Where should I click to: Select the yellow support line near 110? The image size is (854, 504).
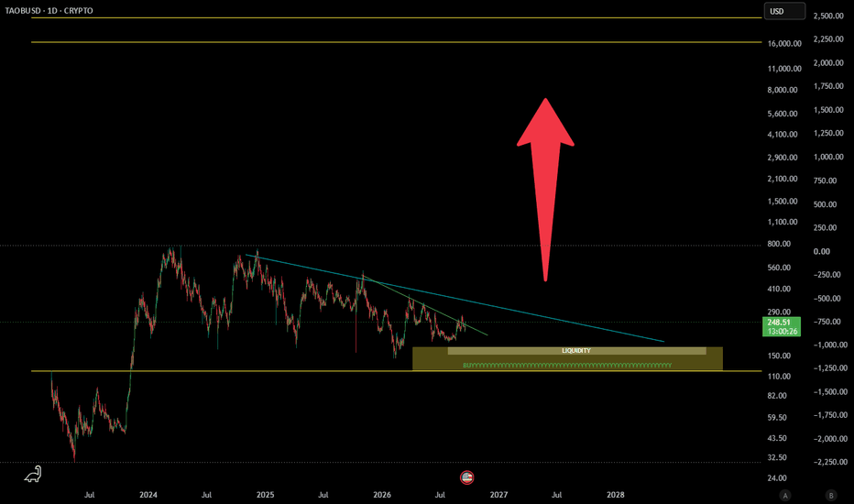point(396,371)
